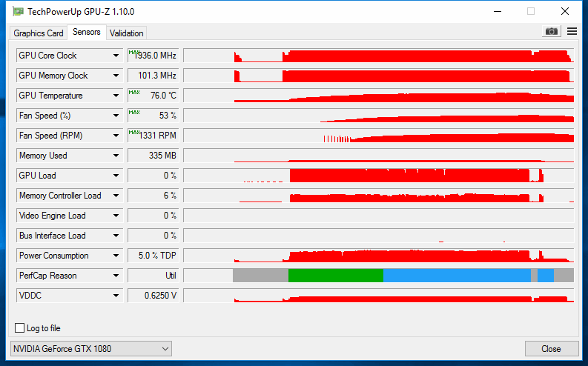Open the NVIDIA GeForce GTX 1080 dropdown

[91, 349]
